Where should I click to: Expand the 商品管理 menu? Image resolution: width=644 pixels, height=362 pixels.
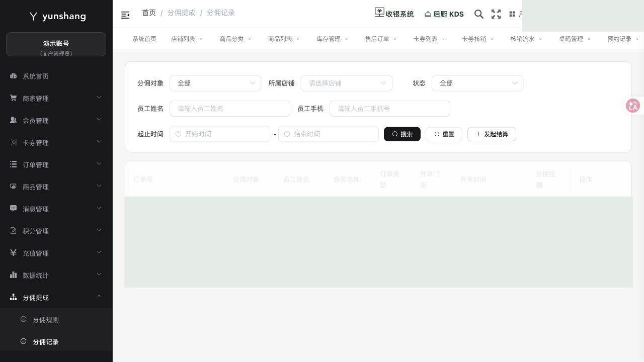(x=56, y=187)
